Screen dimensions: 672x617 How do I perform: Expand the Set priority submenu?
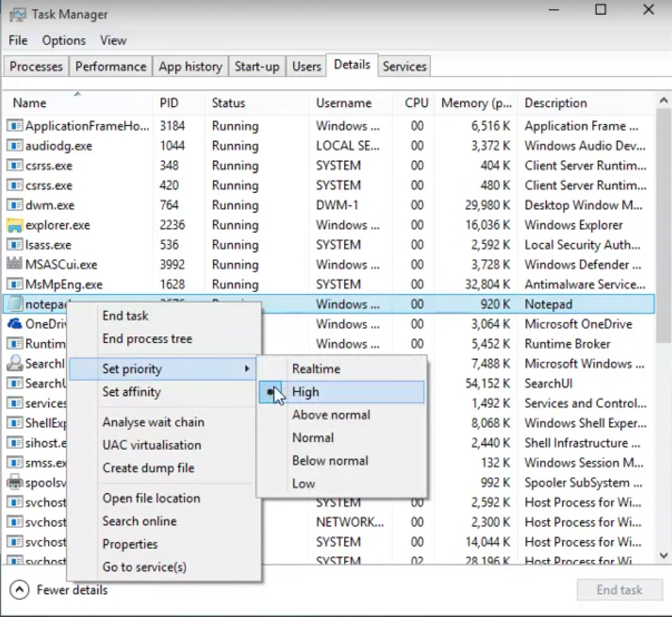tap(164, 369)
